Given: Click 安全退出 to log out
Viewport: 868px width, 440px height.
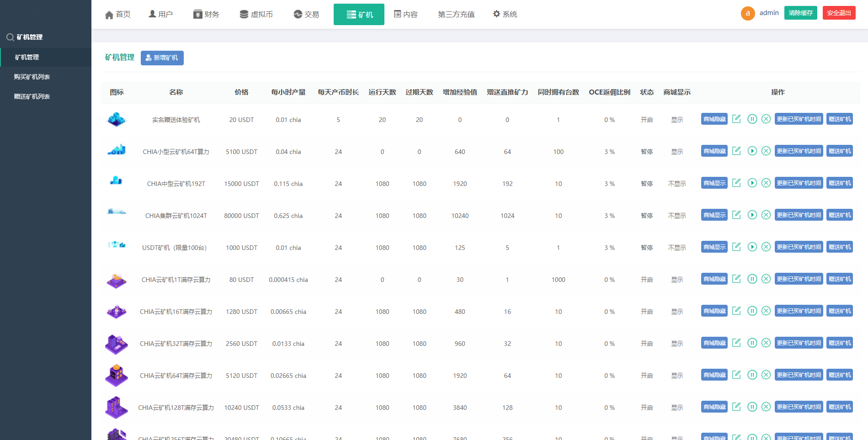Looking at the screenshot, I should (839, 13).
